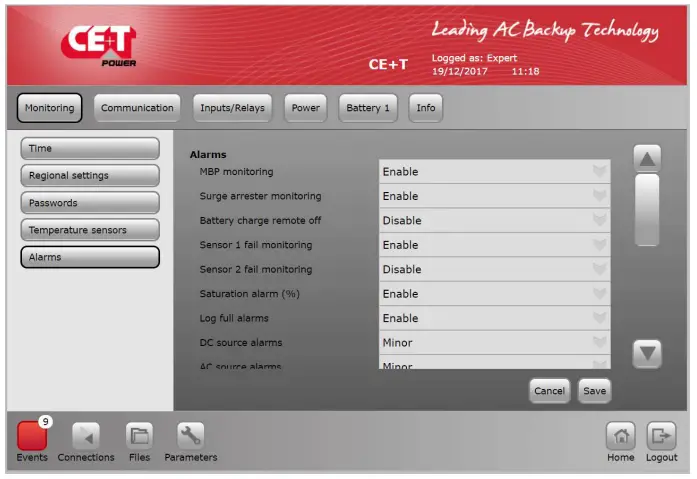Open the Parameters wrench icon
This screenshot has height=479, width=697.
click(191, 436)
